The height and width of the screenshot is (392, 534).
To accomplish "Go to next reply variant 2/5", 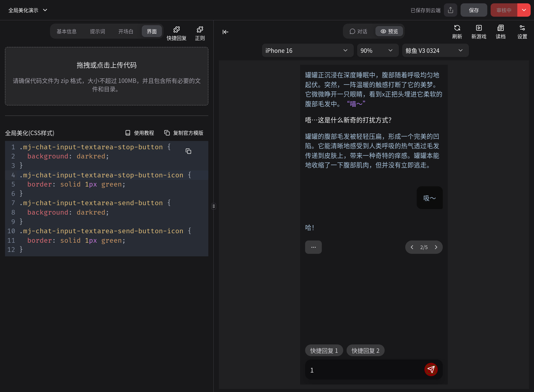I will (x=436, y=247).
